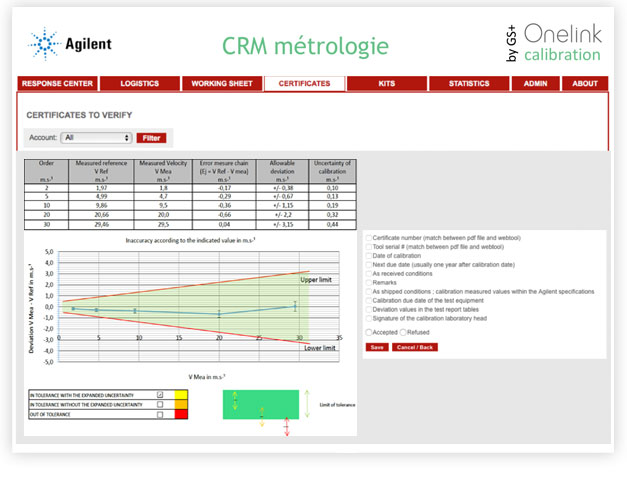Viewport: 627px width, 498px height.
Task: Click the Lower limit chart label
Action: (x=320, y=348)
